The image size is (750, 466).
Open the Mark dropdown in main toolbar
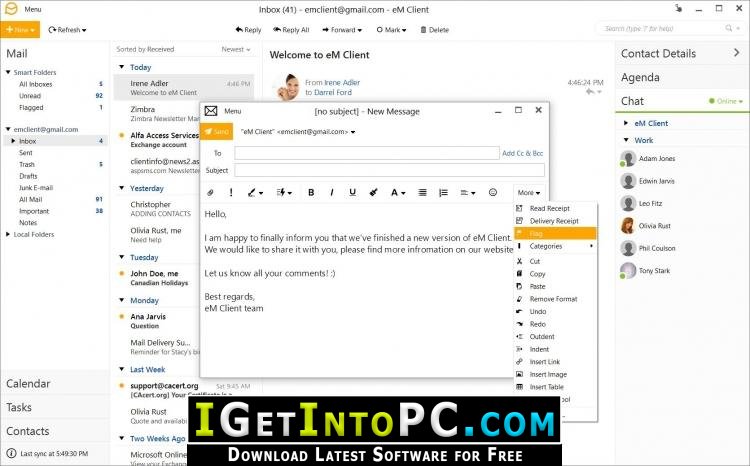point(391,30)
